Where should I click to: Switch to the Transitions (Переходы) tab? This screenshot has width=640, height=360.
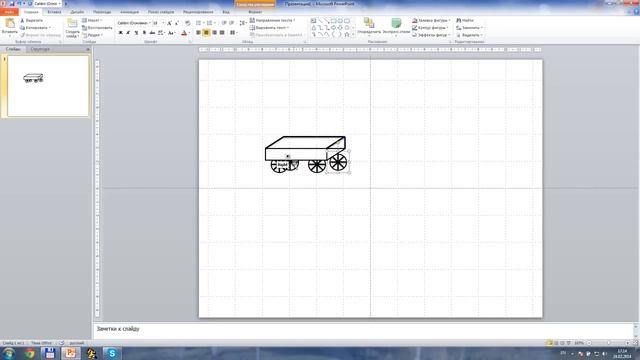coord(102,12)
